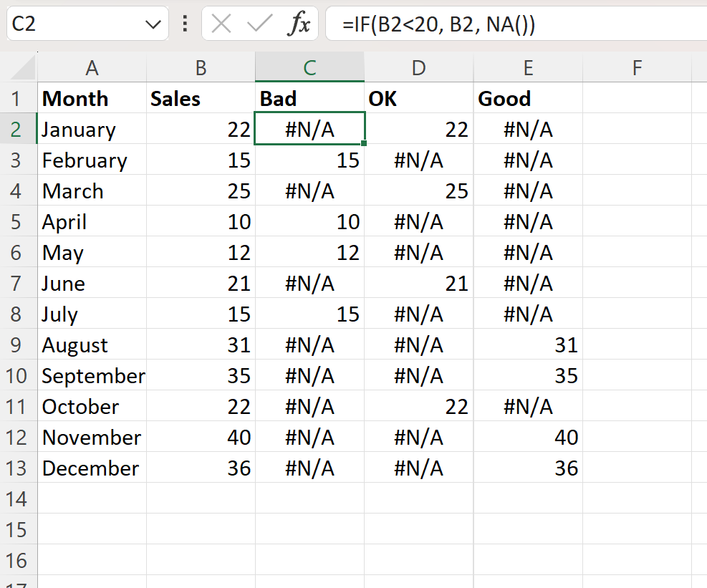Click the Cancel X formula icon

coord(221,25)
